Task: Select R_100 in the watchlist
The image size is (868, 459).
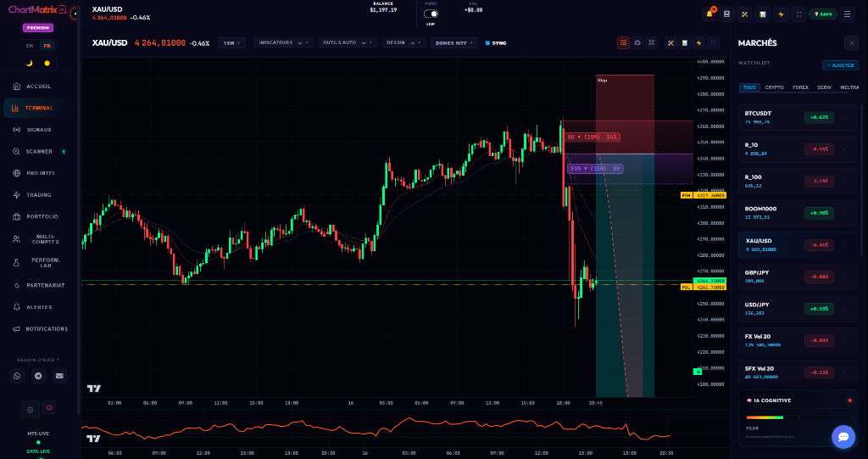Action: (x=797, y=182)
